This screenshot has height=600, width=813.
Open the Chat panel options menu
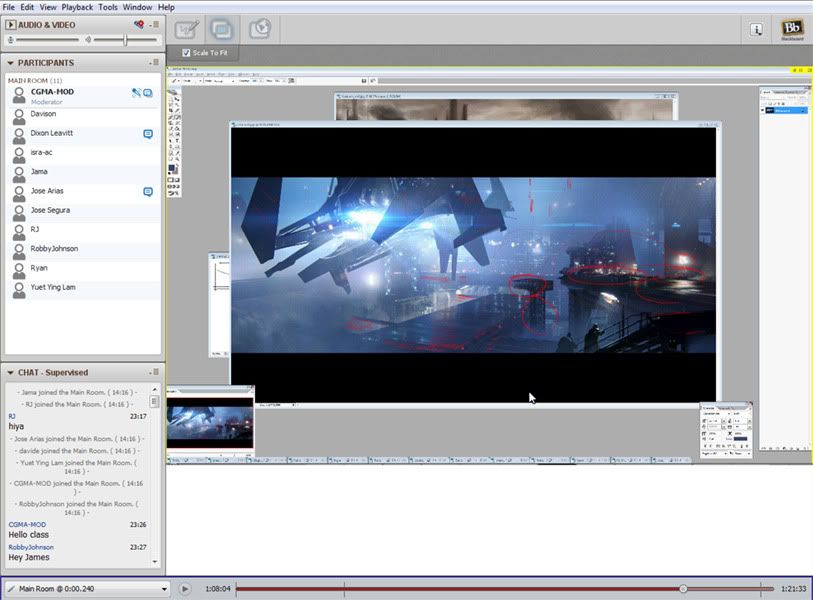[x=155, y=372]
